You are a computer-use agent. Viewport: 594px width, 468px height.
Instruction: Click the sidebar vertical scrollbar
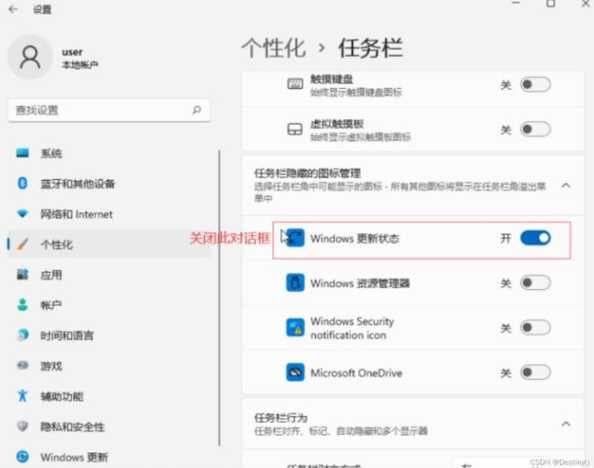[219, 298]
